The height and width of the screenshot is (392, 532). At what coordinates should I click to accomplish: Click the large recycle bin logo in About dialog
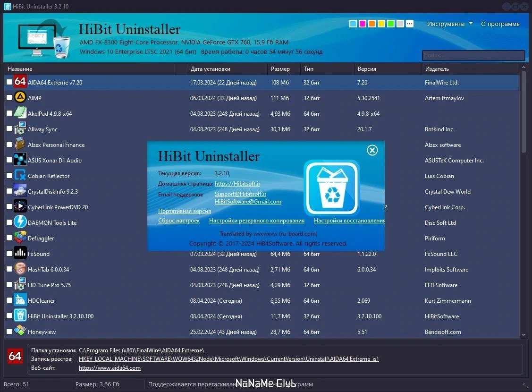(x=332, y=188)
